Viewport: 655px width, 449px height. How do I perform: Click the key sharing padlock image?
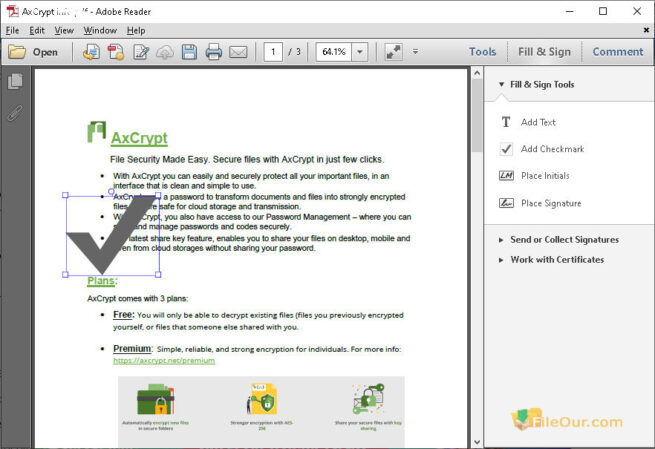(368, 399)
